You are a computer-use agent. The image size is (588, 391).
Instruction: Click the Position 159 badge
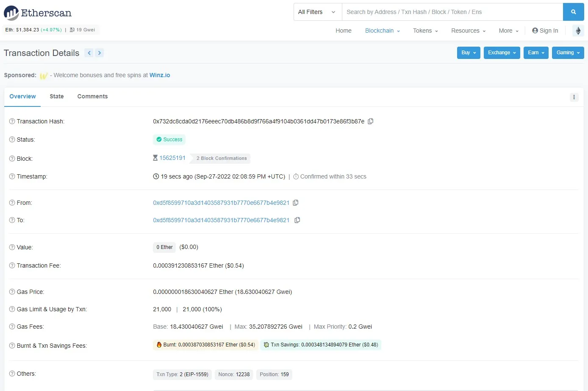(274, 374)
